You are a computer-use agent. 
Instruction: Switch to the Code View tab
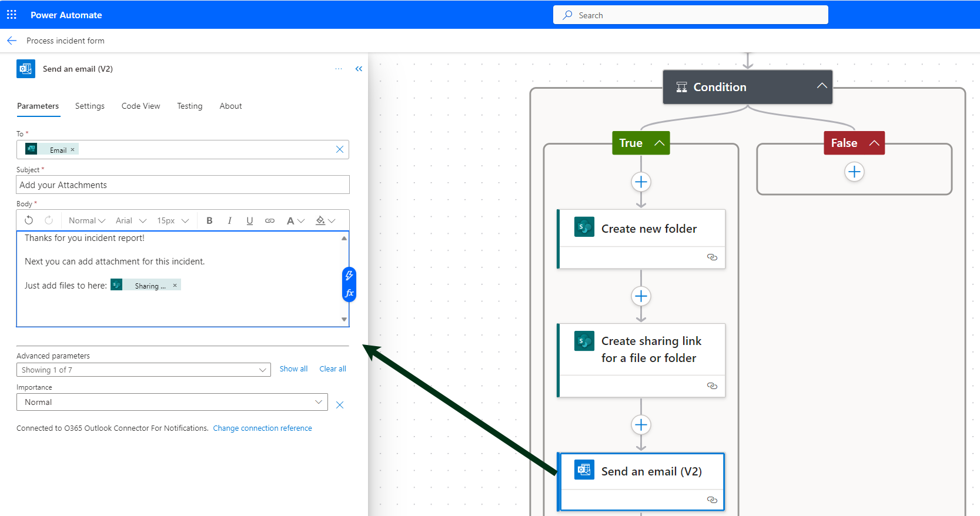(141, 106)
